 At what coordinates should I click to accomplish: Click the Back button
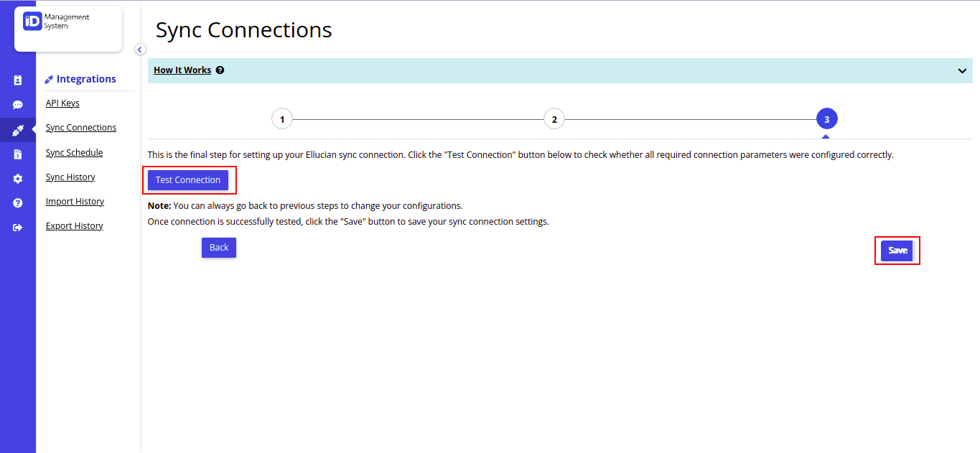[218, 247]
